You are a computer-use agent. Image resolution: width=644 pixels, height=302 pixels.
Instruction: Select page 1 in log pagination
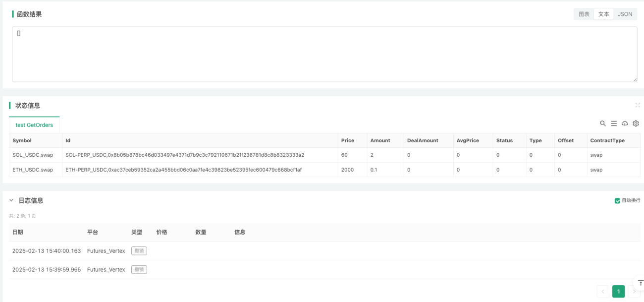coord(618,292)
